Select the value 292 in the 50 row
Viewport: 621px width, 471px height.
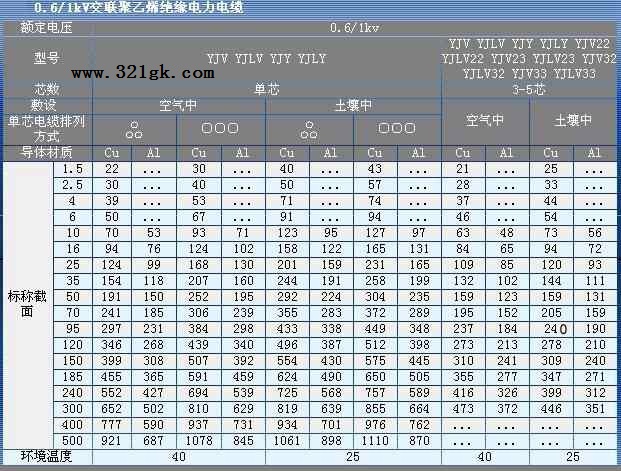click(x=287, y=297)
